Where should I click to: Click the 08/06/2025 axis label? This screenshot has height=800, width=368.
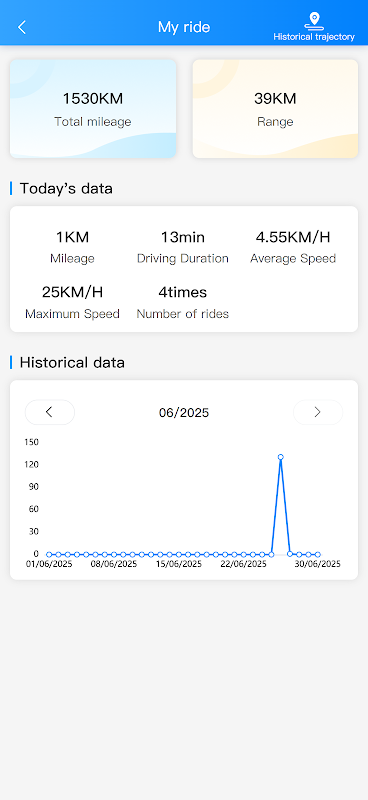tap(114, 564)
